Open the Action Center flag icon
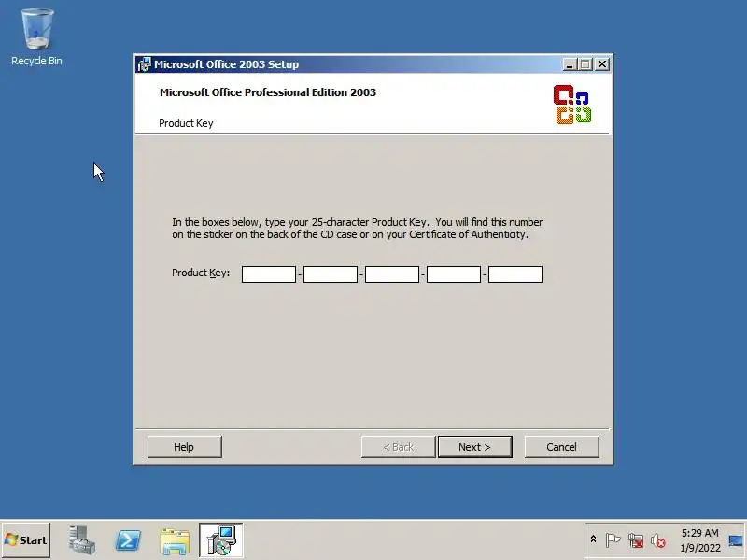 click(613, 540)
